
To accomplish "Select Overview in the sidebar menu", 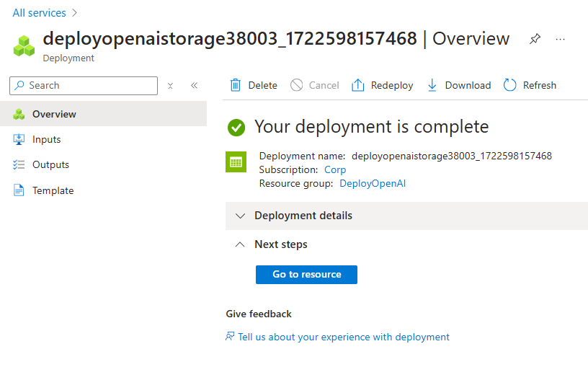I will 103,114.
